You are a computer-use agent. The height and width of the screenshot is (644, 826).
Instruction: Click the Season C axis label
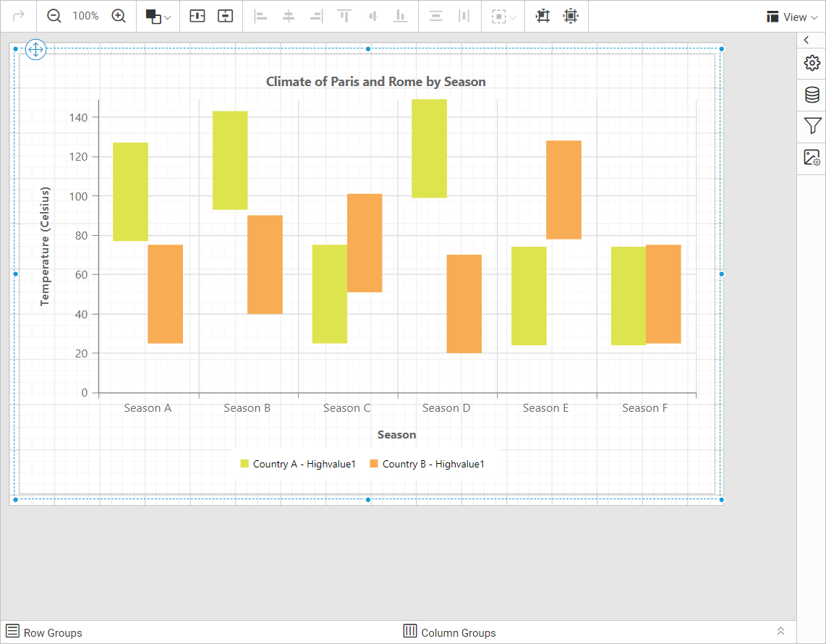[x=346, y=408]
